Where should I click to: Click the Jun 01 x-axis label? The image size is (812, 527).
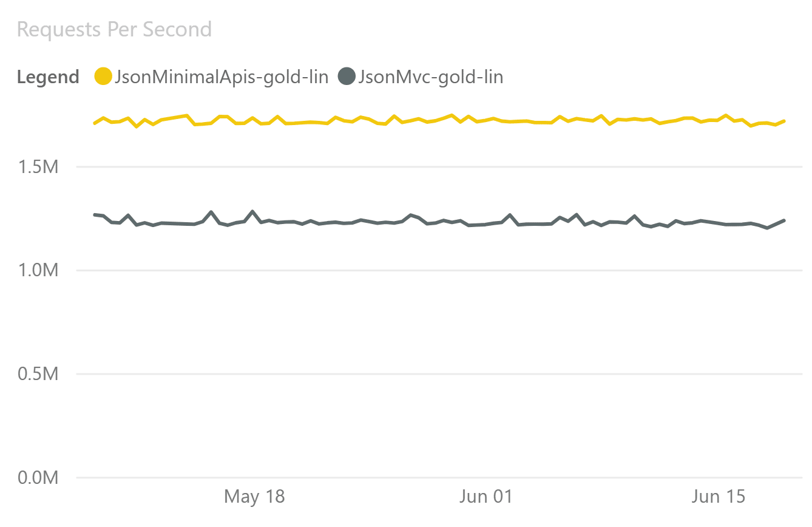486,497
